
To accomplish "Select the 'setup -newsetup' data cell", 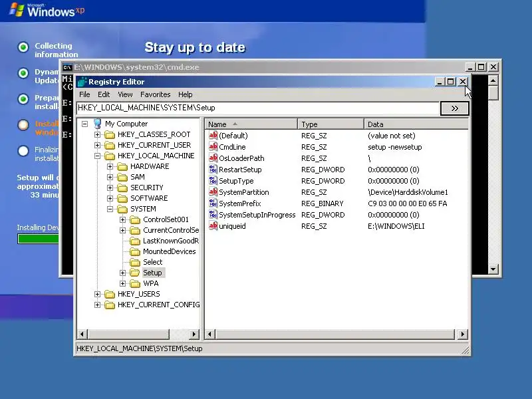I will pyautogui.click(x=394, y=147).
